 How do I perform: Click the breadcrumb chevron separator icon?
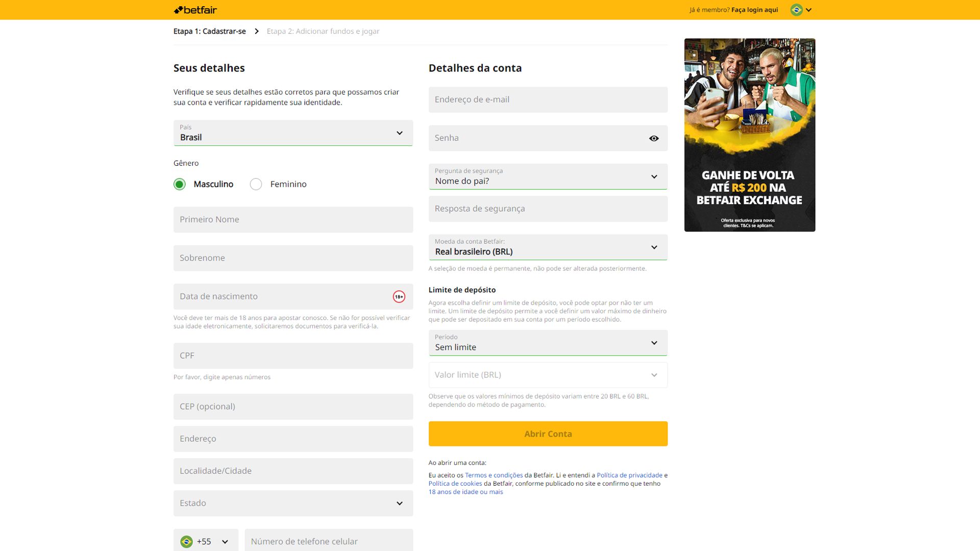256,31
